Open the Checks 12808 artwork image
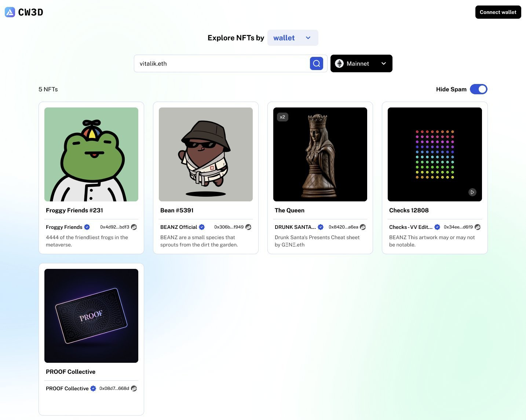The height and width of the screenshot is (420, 526). 435,154
